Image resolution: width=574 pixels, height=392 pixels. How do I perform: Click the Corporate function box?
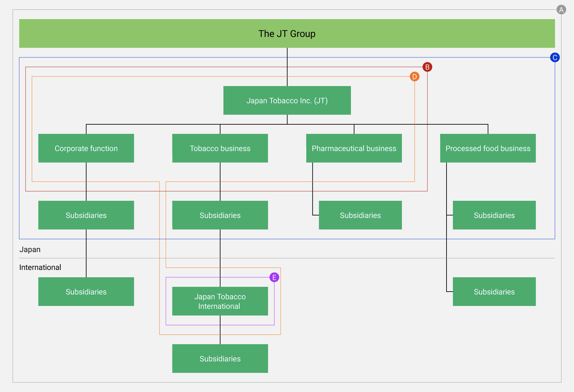[86, 148]
